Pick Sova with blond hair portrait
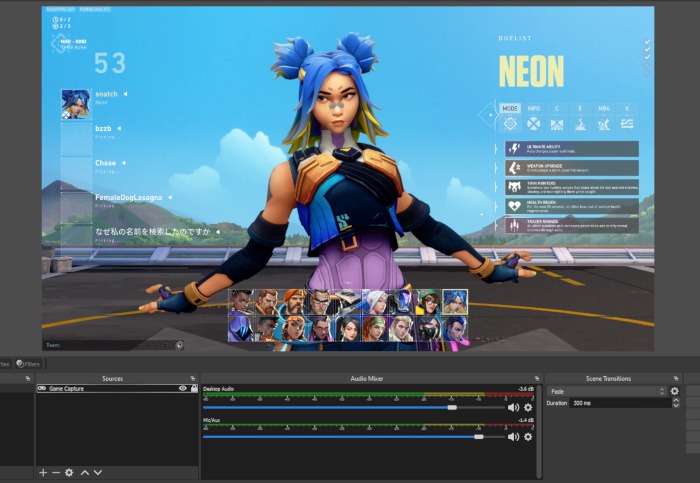Screen dimensions: 700x483 click(x=402, y=329)
